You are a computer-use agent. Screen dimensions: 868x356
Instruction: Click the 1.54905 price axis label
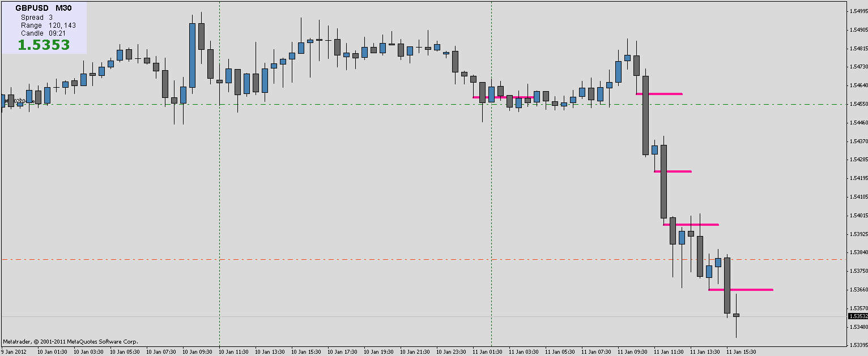(858, 29)
